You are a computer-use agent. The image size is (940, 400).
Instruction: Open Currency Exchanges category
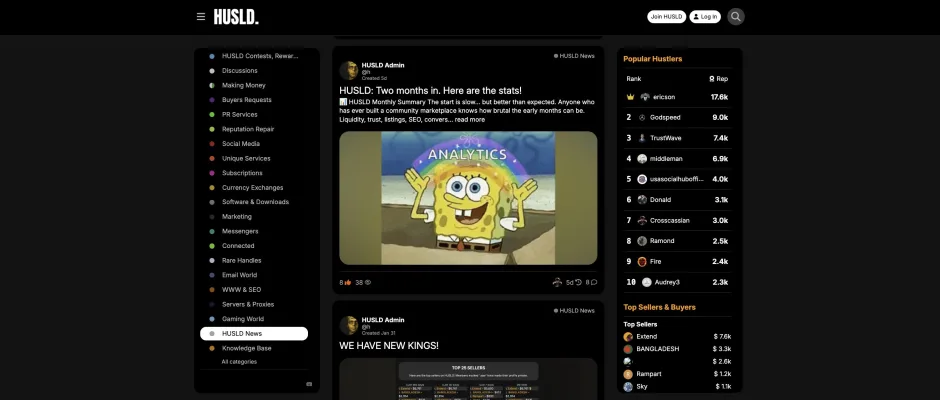coord(252,187)
